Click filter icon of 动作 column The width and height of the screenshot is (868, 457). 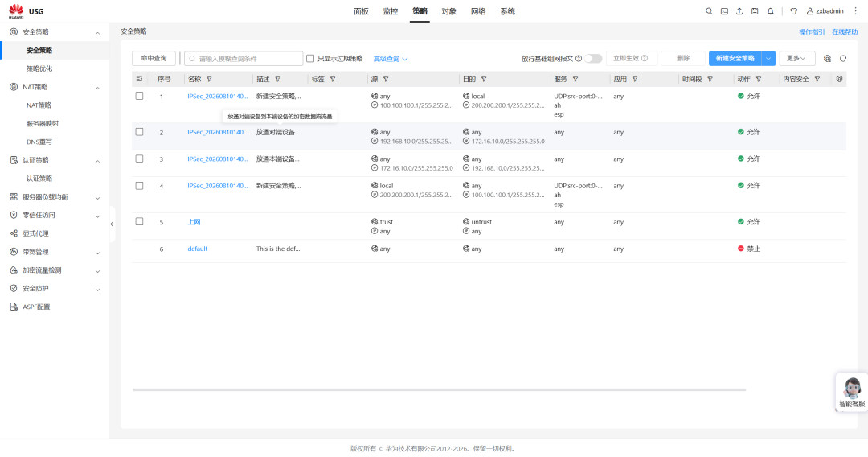tap(759, 79)
